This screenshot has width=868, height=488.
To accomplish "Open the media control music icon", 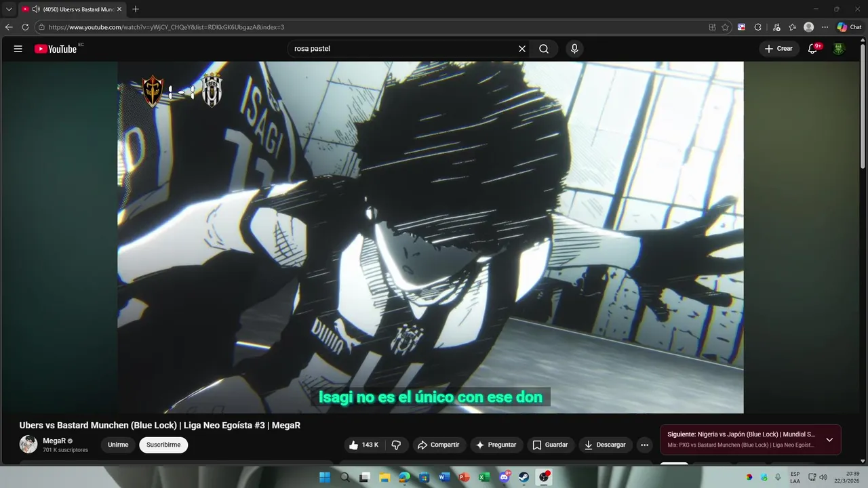I will pos(777,27).
